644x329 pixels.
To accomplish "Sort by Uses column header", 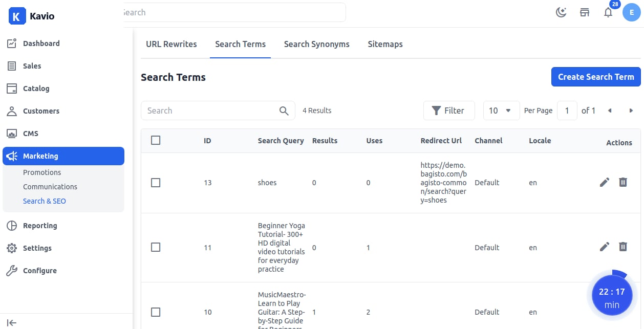I will pos(374,140).
